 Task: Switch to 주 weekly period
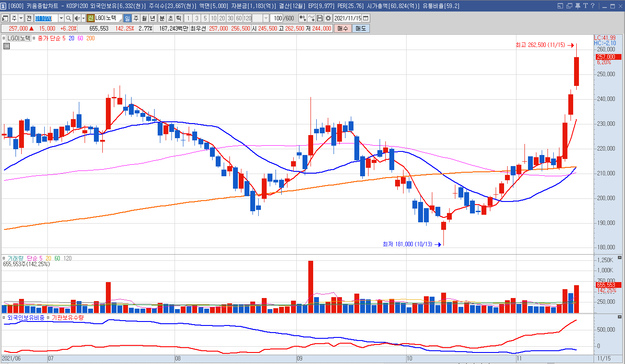pos(136,18)
